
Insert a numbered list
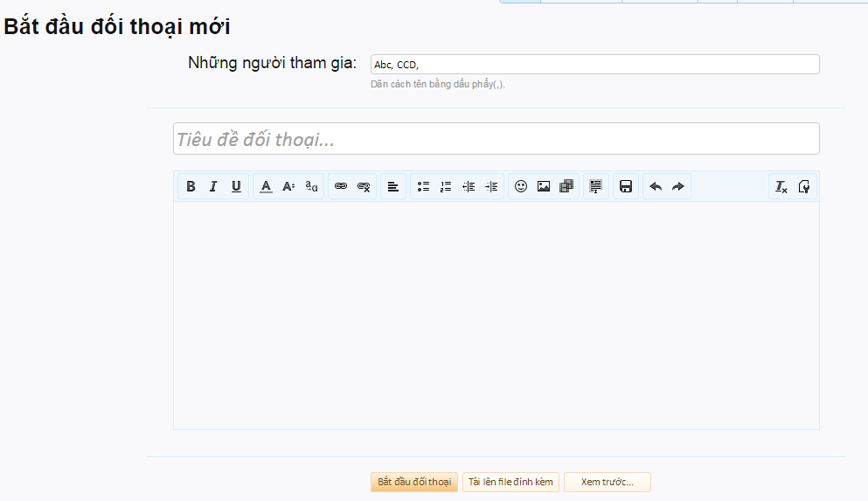446,186
